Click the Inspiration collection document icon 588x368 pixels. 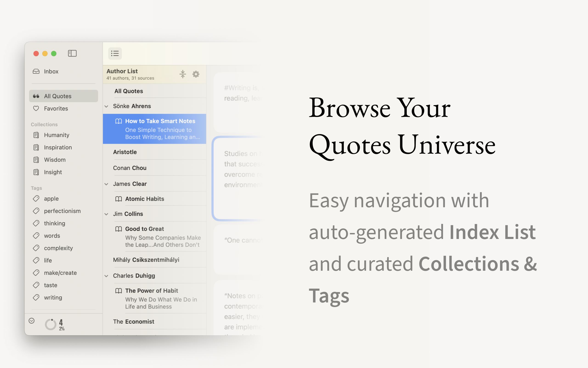coord(36,147)
